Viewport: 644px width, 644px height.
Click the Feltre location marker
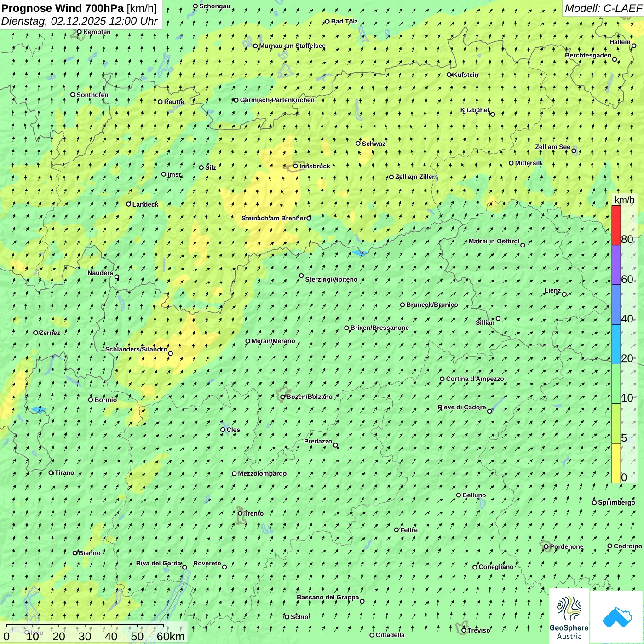(x=396, y=530)
